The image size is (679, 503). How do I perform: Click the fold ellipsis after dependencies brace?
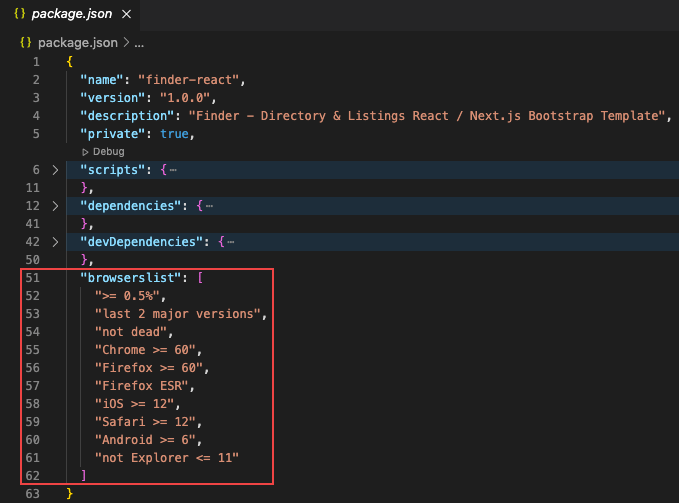pos(209,206)
